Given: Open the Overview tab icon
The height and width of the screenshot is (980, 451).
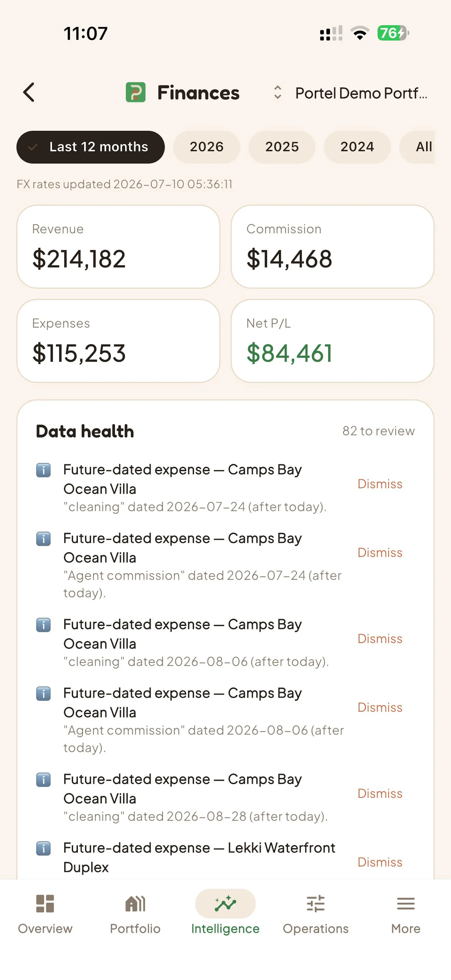Looking at the screenshot, I should 45,904.
